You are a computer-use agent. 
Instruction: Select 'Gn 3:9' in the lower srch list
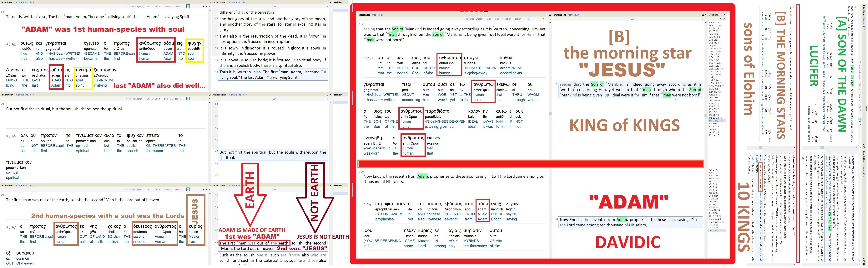click(713, 170)
